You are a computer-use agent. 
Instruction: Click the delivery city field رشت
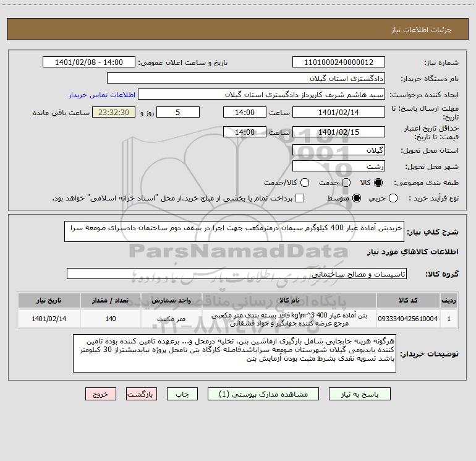[339, 166]
